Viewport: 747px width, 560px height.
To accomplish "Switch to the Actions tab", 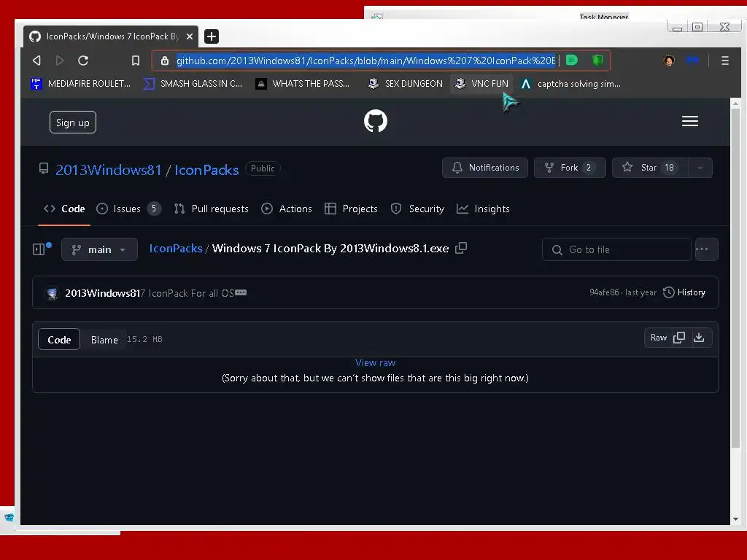I will click(287, 209).
